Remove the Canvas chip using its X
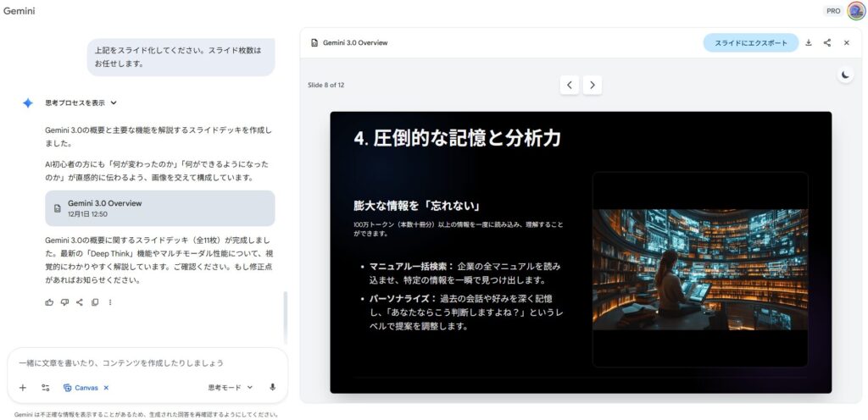The width and height of the screenshot is (868, 420). click(x=106, y=388)
